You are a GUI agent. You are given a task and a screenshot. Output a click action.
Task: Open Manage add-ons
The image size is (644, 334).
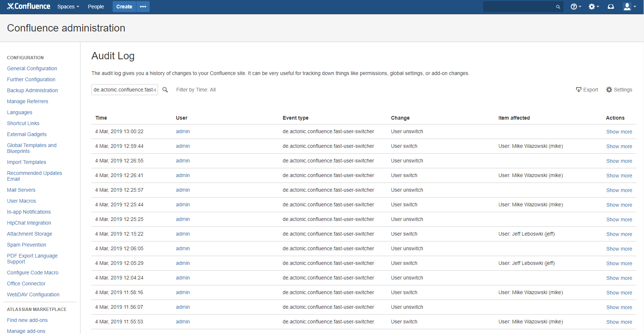[x=26, y=331]
